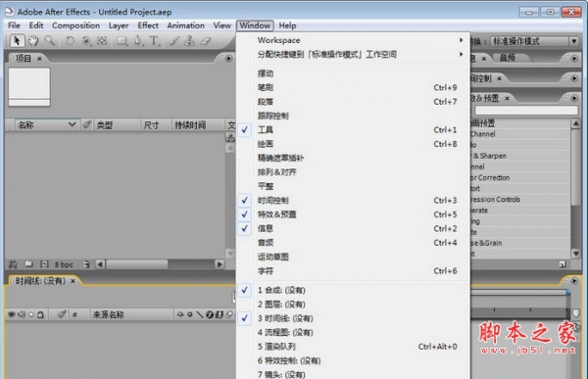Click the speaker audio switch in timeline header
588x379 pixels.
22,314
